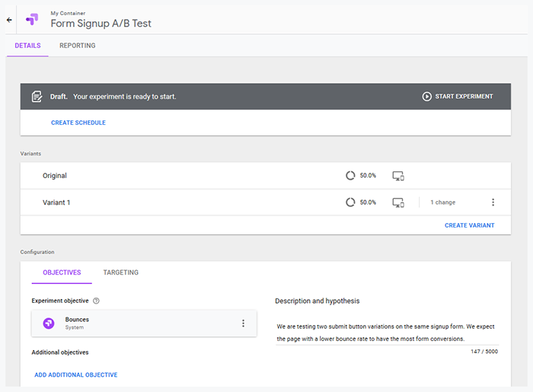Click the Variant 1 device preview icon
Viewport: 533px width, 392px height.
pos(398,202)
